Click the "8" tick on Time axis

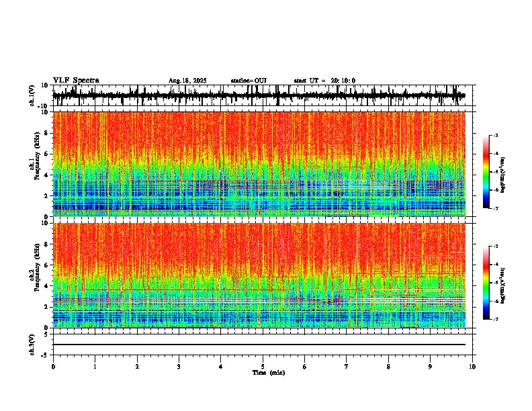point(388,367)
